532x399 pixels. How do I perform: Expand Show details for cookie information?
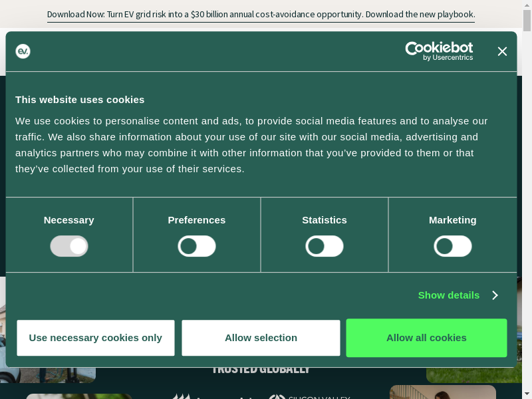(x=449, y=295)
